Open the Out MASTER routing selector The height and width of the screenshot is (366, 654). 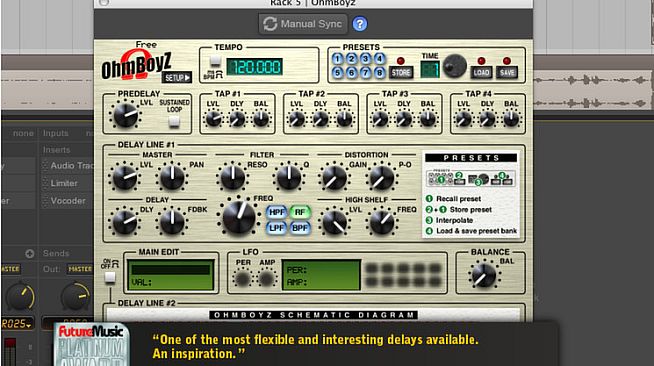click(x=80, y=269)
